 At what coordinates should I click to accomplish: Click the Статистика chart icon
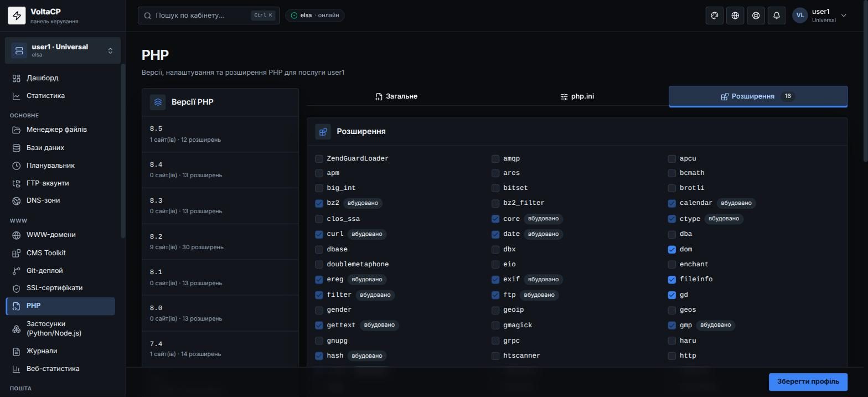click(x=17, y=96)
